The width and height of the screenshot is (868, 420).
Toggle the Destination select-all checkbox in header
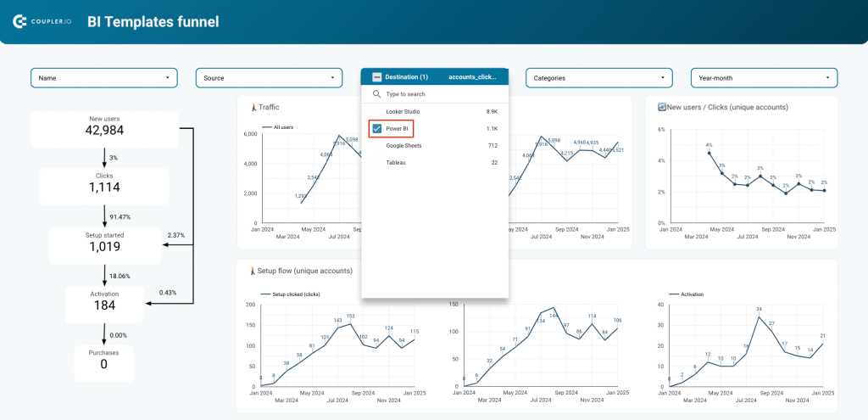tap(377, 77)
